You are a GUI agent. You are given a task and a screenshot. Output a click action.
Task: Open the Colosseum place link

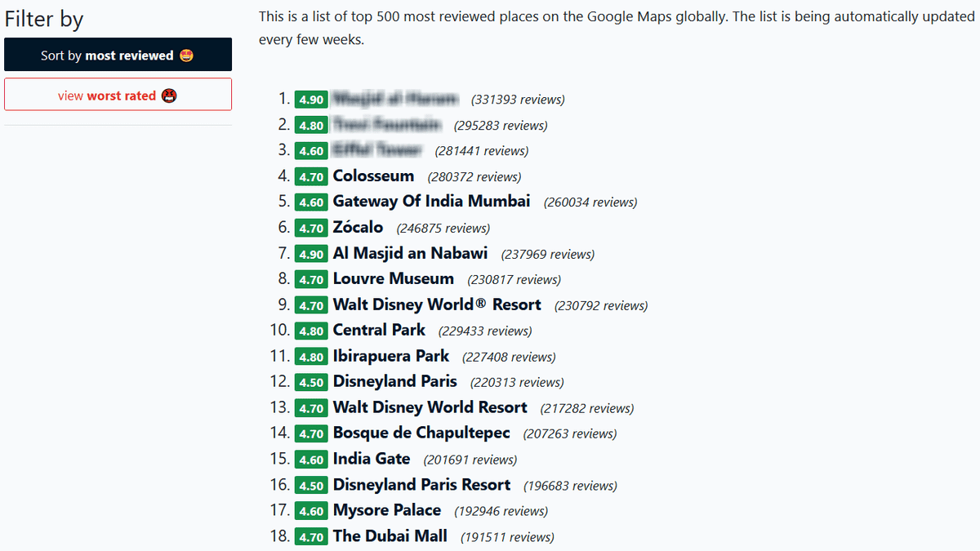373,176
